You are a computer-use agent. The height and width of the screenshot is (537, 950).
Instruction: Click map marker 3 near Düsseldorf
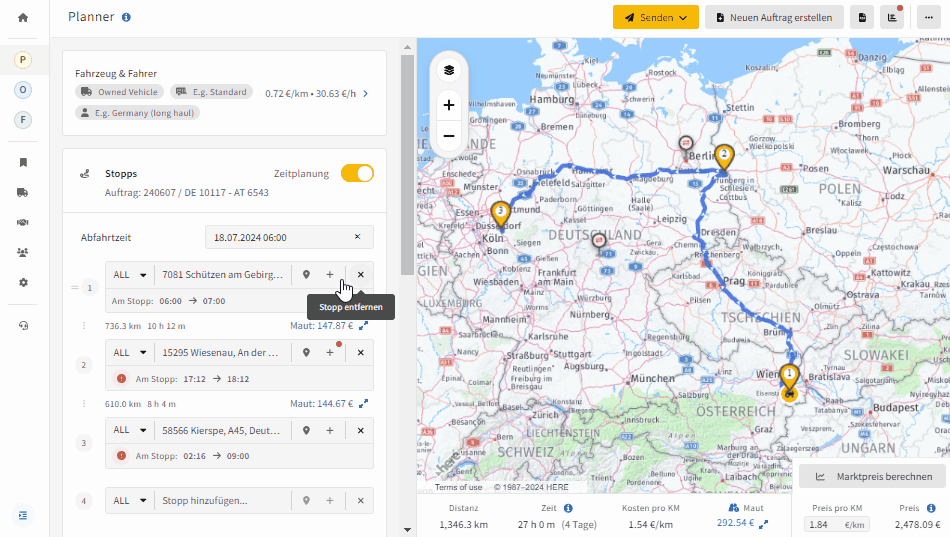[500, 214]
